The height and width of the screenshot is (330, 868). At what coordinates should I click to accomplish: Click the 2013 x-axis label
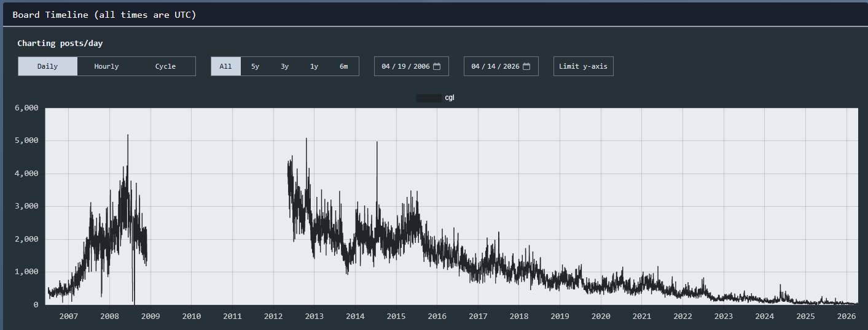coord(315,317)
